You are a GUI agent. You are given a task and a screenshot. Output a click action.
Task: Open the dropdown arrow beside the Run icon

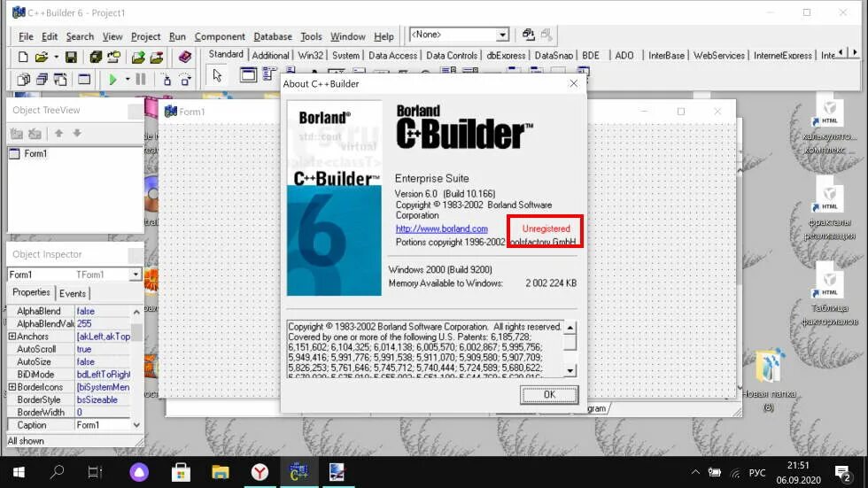tap(128, 80)
